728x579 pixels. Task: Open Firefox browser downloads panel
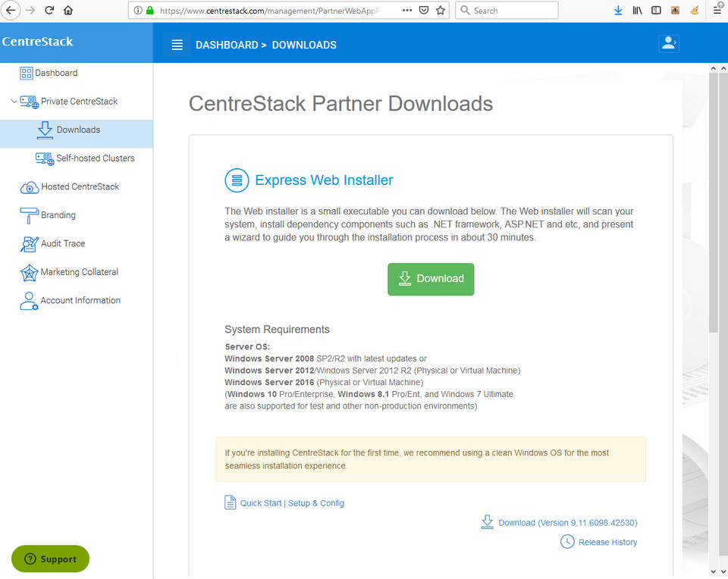tap(617, 10)
